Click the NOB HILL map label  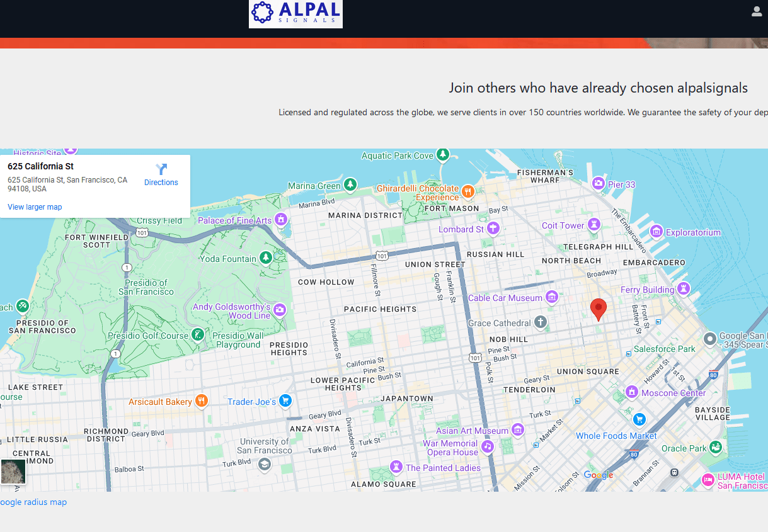[x=509, y=339]
